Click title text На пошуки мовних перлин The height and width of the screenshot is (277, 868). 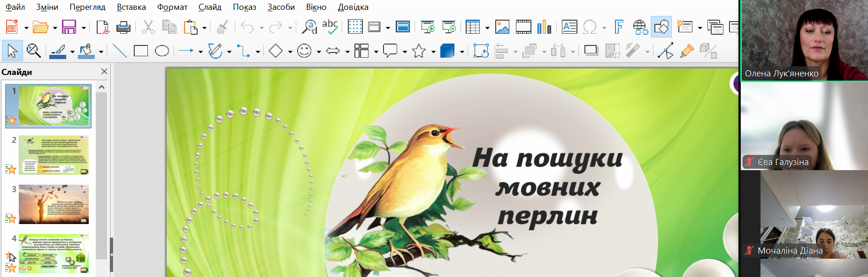point(547,187)
